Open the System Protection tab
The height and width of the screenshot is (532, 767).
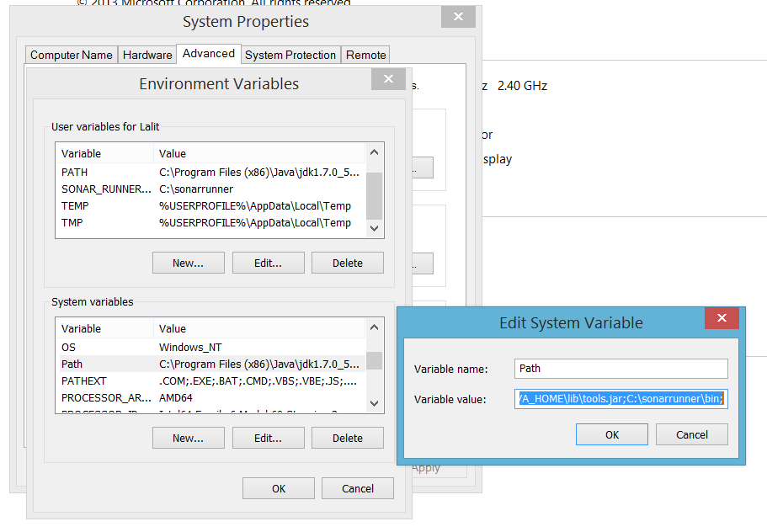(290, 54)
